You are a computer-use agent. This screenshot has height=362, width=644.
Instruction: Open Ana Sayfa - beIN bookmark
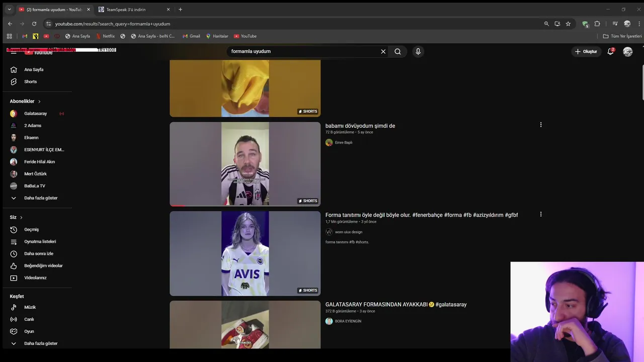[153, 36]
